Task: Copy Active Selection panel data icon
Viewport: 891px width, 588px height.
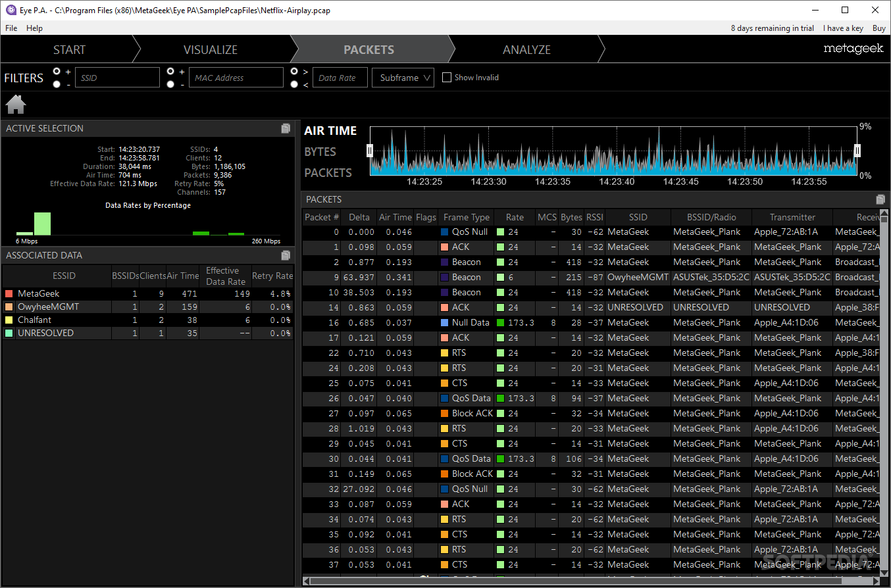Action: click(x=286, y=128)
